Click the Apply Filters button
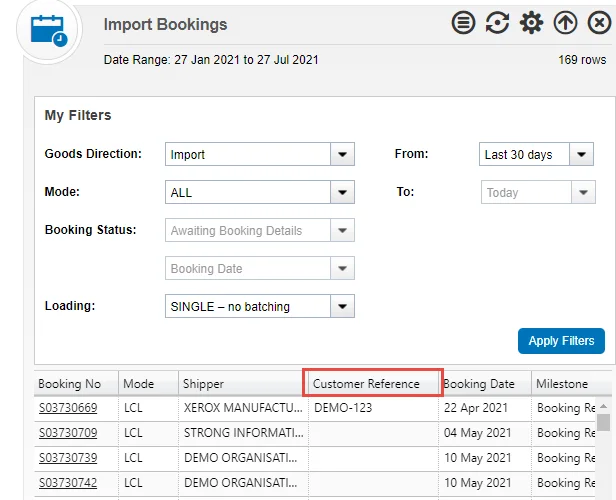Screen dimensions: 616x500 coord(561,341)
